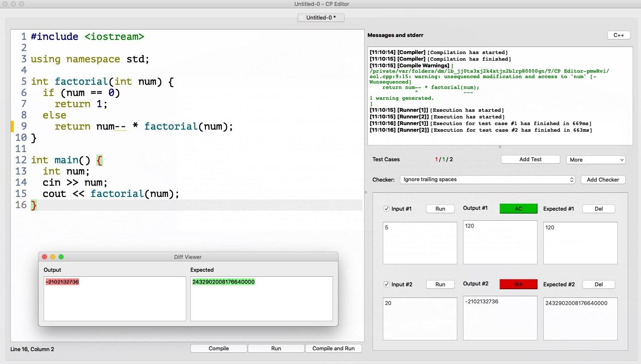The image size is (641, 364).
Task: Click the 'cout << factorial(num);' line
Action: click(x=111, y=194)
